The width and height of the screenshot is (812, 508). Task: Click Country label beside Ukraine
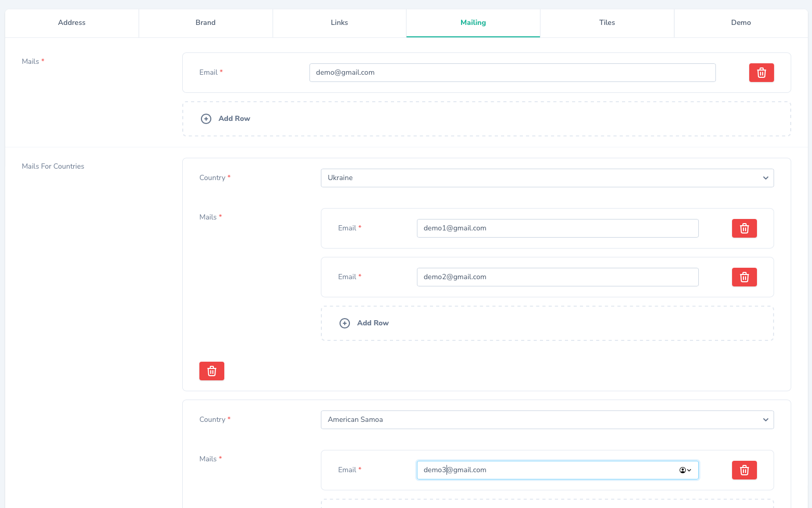(214, 178)
